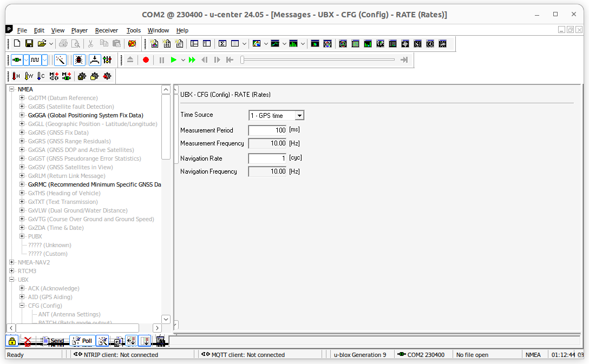589x364 pixels.
Task: Click the Poll button
Action: click(82, 341)
